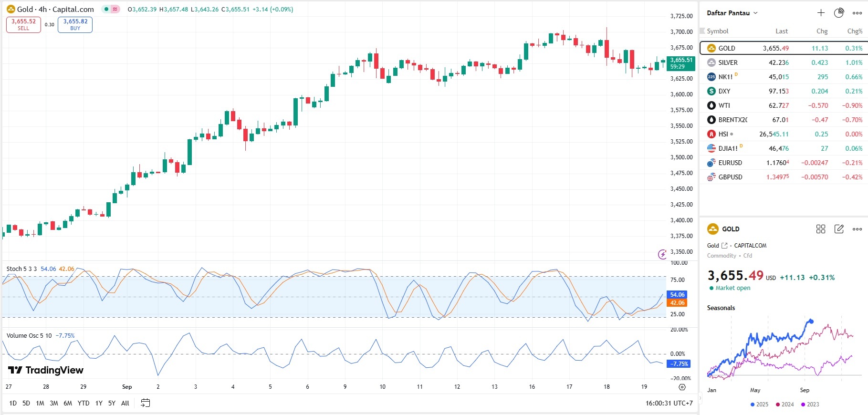Click the pink approximate-data indicator icon
The image size is (868, 415).
pos(115,9)
